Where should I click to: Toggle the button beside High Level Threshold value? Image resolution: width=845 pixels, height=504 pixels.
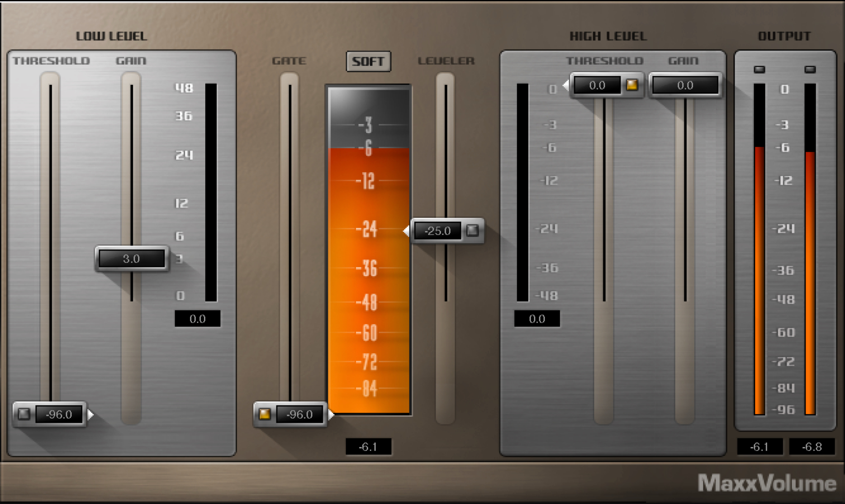tap(633, 85)
